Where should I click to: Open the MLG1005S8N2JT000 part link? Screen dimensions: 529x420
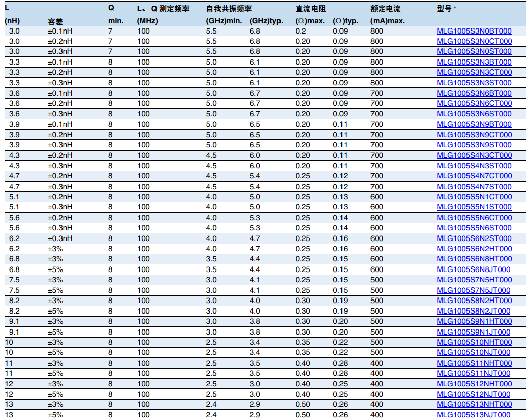click(473, 311)
